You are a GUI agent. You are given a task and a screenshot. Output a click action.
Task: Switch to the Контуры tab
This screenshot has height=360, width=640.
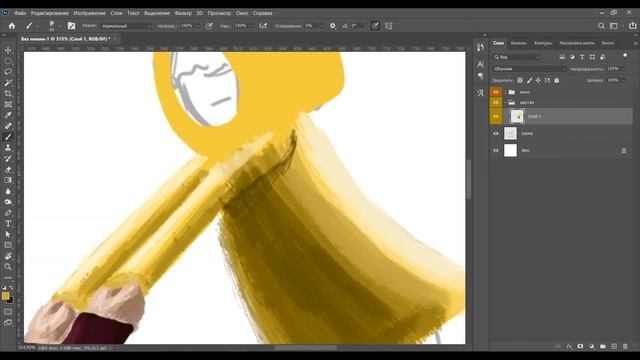click(x=543, y=43)
